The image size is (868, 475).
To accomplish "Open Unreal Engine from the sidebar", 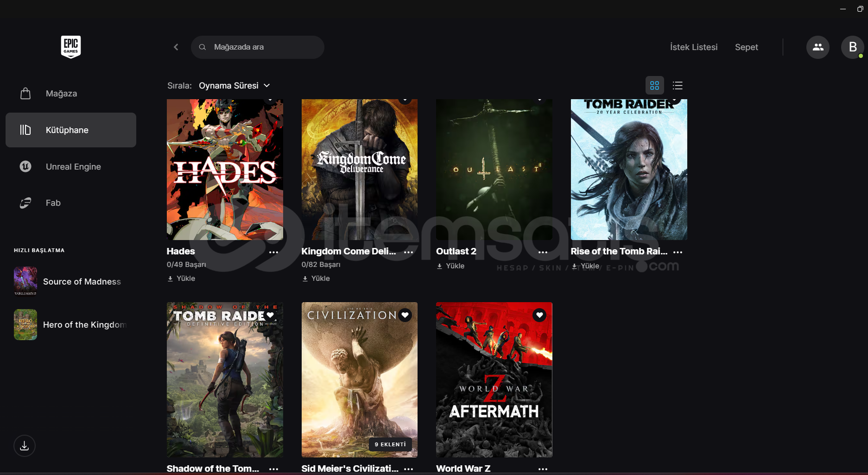I will click(x=71, y=167).
